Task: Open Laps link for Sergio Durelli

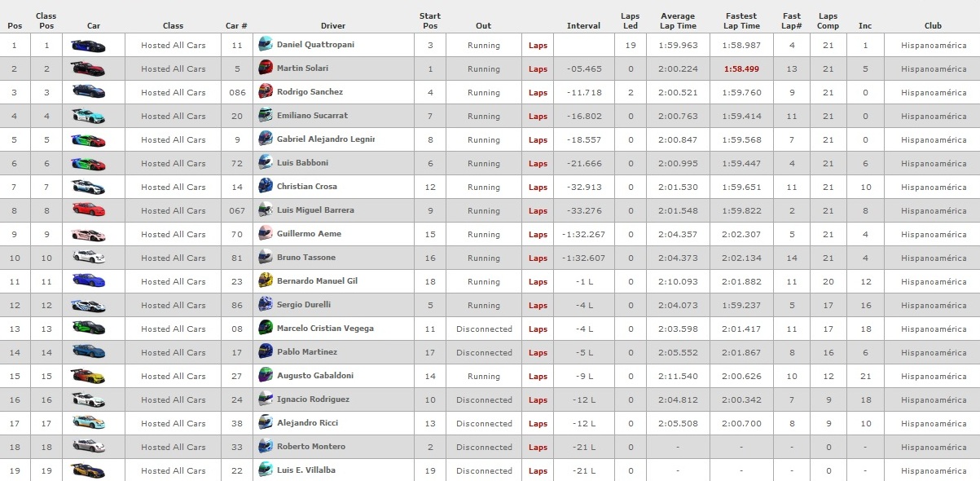Action: [538, 306]
